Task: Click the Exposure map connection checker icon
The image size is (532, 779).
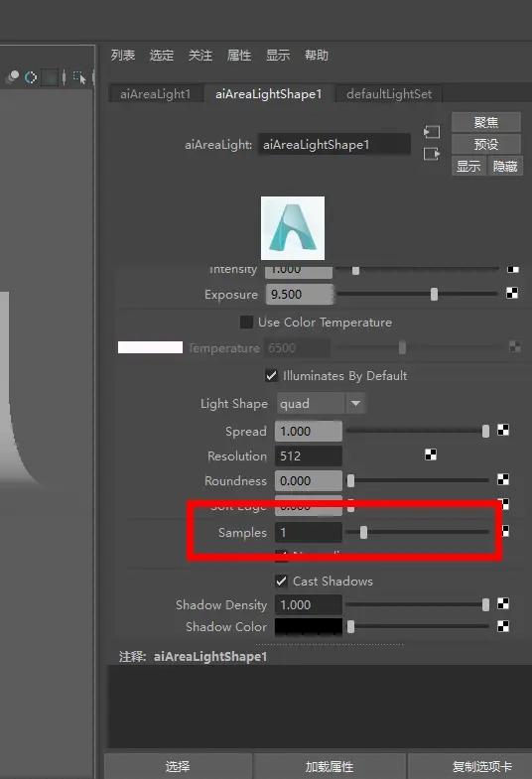Action: (512, 293)
